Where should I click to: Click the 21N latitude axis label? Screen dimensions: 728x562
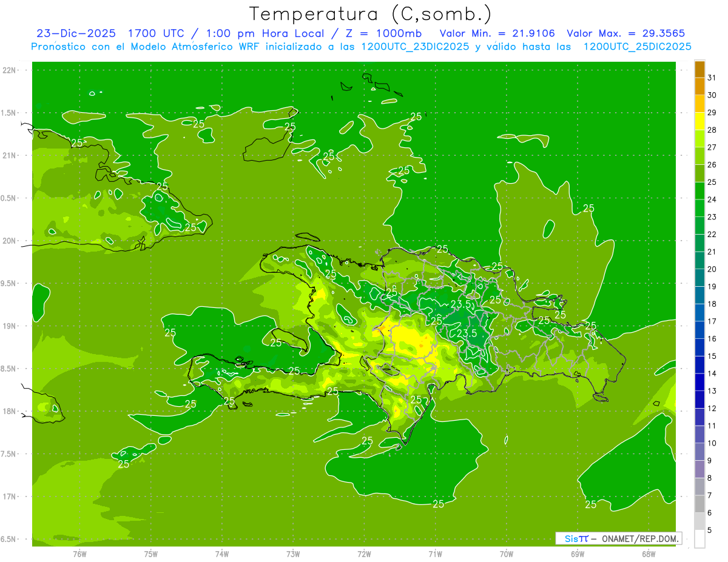[x=10, y=155]
